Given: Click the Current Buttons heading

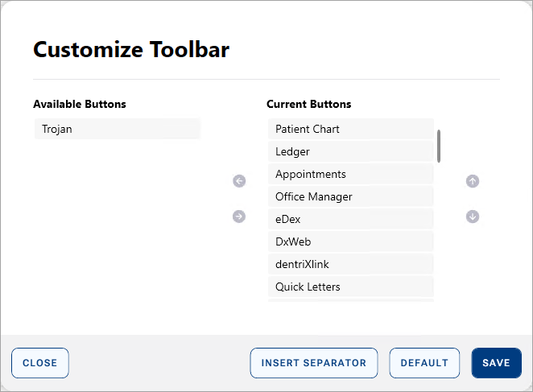Looking at the screenshot, I should click(308, 105).
